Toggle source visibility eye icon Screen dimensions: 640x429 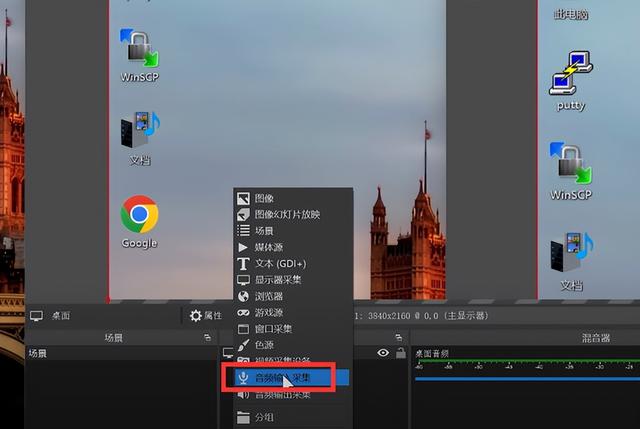click(383, 353)
